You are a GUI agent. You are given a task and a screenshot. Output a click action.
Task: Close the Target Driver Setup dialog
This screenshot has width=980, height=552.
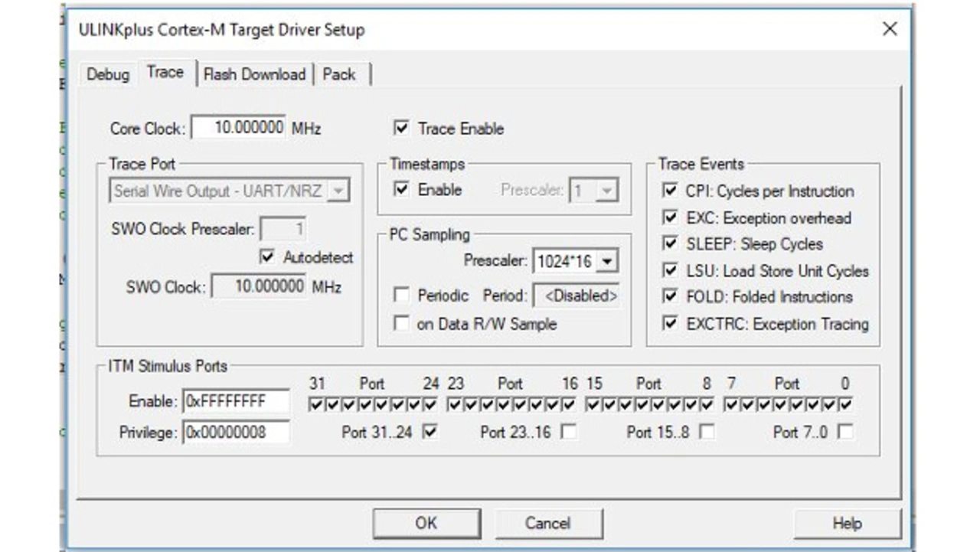[x=889, y=29]
